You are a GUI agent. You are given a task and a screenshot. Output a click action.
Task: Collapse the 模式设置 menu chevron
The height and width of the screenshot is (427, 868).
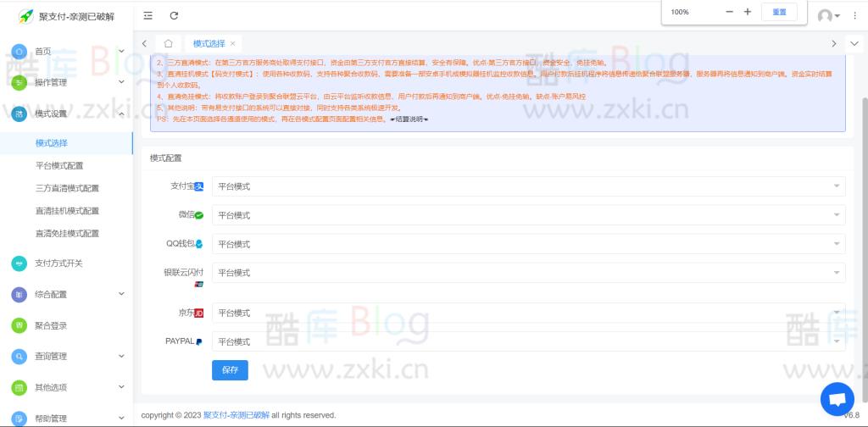tap(121, 114)
